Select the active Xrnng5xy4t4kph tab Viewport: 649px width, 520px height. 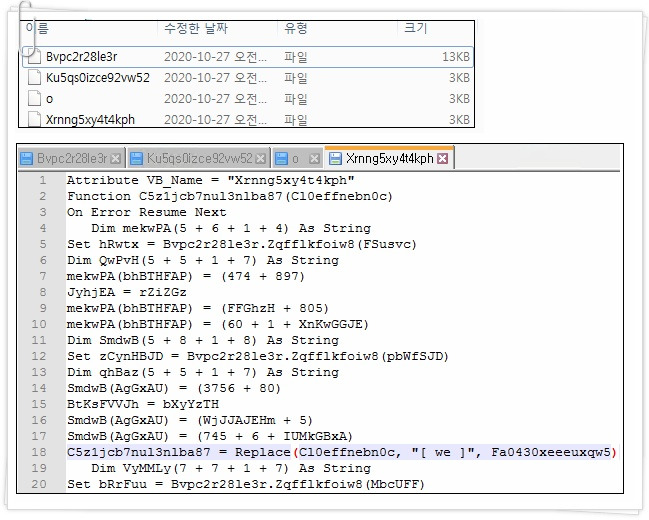[389, 158]
